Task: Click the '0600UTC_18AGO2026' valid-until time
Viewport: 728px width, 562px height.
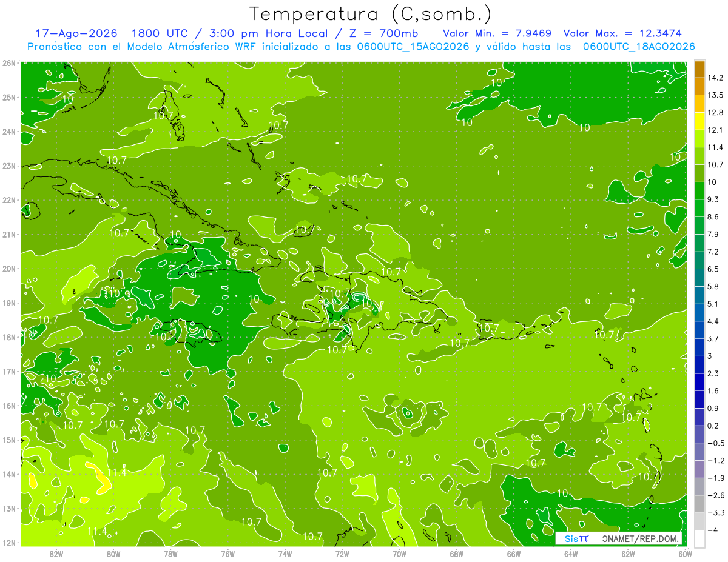Action: click(639, 46)
